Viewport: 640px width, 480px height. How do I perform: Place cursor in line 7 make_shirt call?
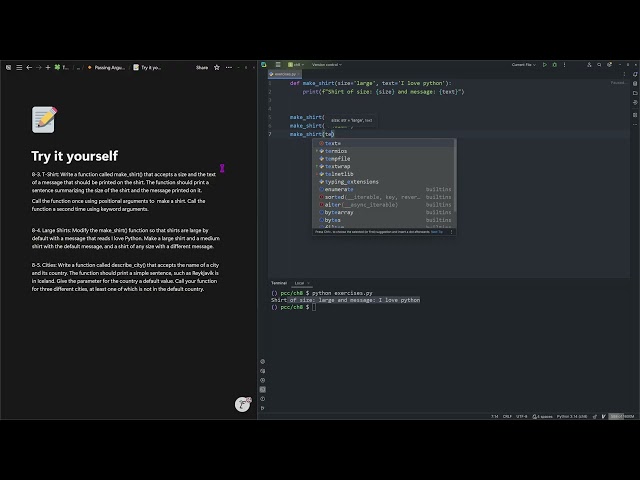pyautogui.click(x=312, y=134)
